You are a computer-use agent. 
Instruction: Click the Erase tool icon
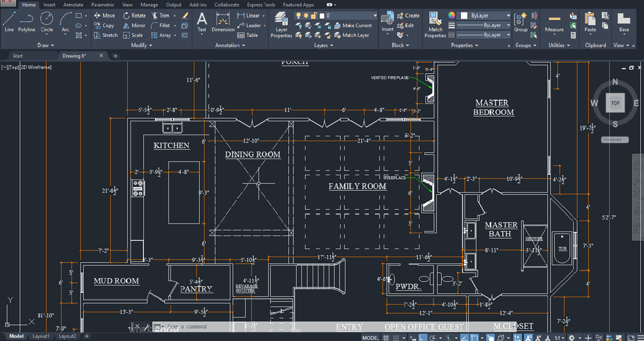coord(185,16)
